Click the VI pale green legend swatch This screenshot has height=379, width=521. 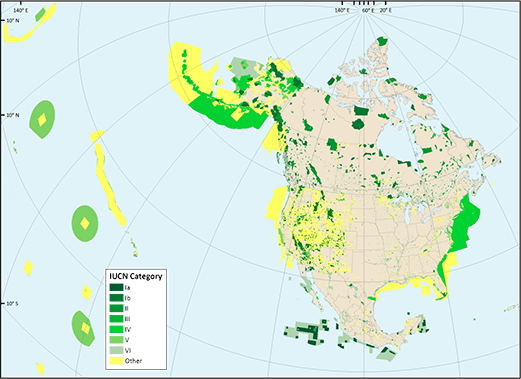116,350
